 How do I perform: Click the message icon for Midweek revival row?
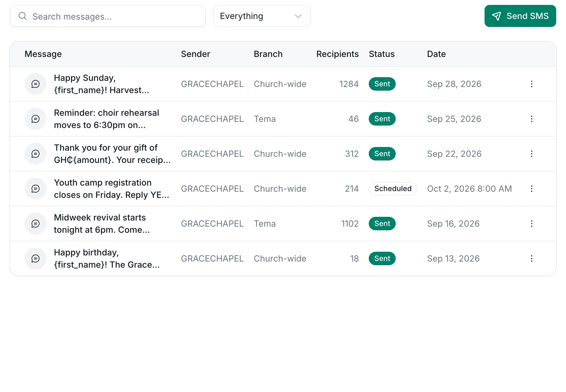click(x=36, y=224)
